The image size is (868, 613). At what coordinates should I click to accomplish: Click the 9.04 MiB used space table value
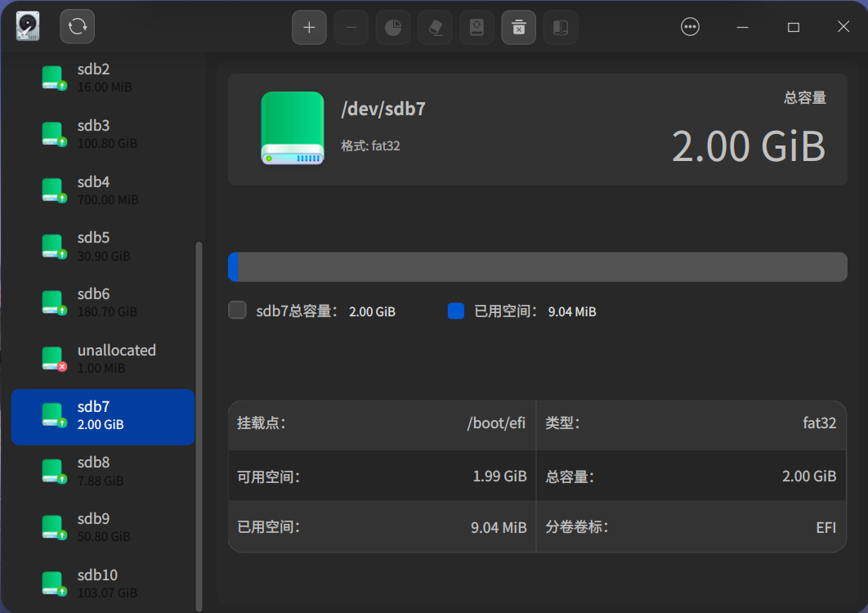(x=499, y=527)
